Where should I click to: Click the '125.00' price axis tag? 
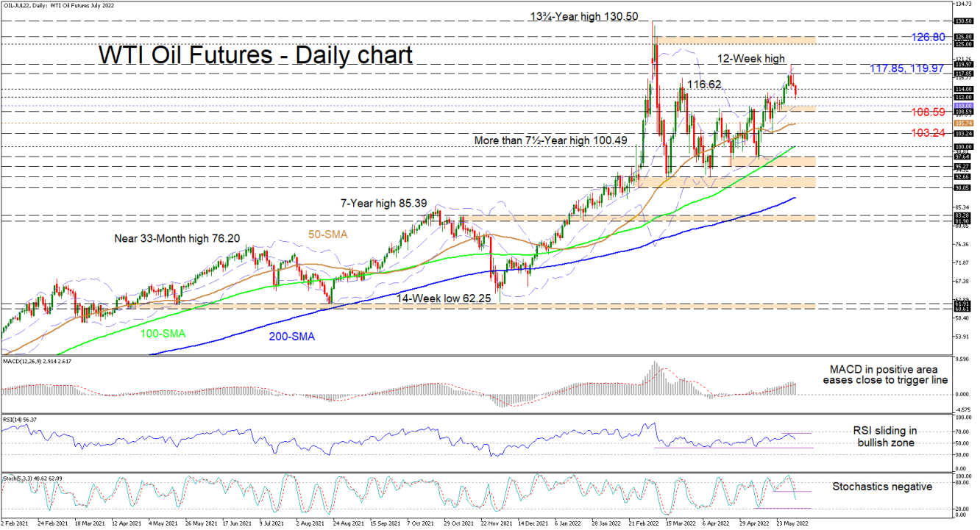[963, 44]
